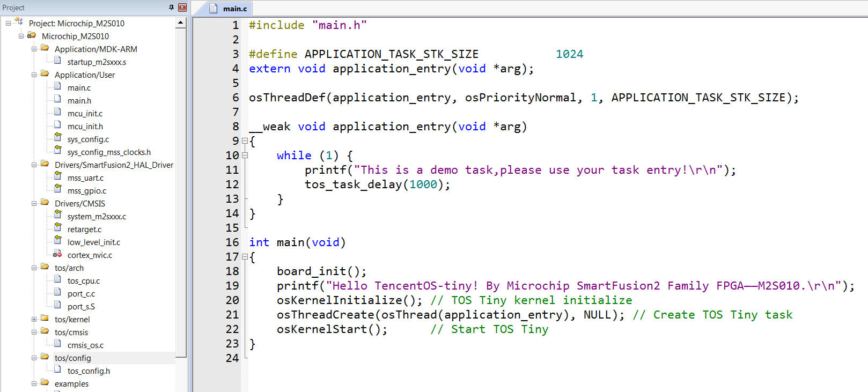Screen dimensions: 868x392
Task: Collapse the tos/config group
Action: [34, 358]
